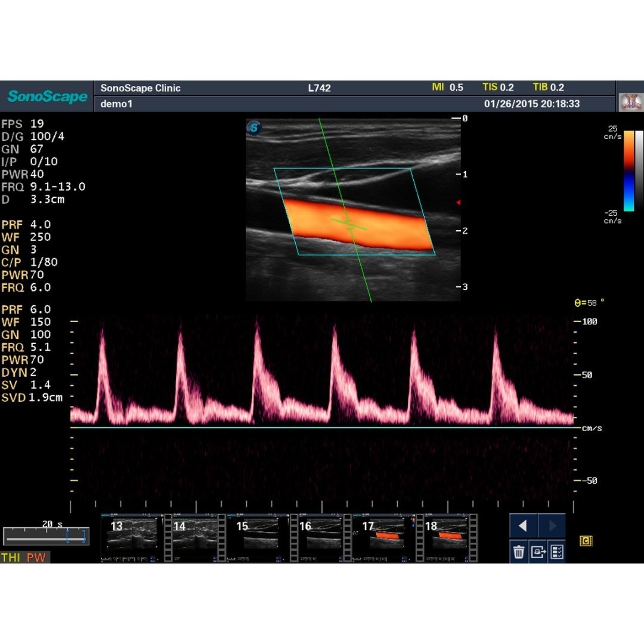Click the demo1 patient name
644x644 pixels.
coord(116,104)
